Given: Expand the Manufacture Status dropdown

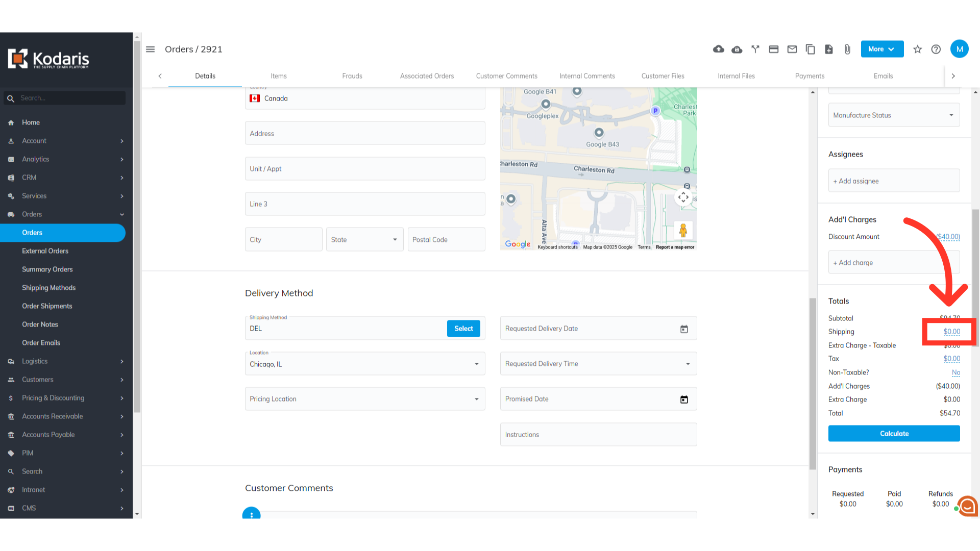Looking at the screenshot, I should [x=894, y=115].
